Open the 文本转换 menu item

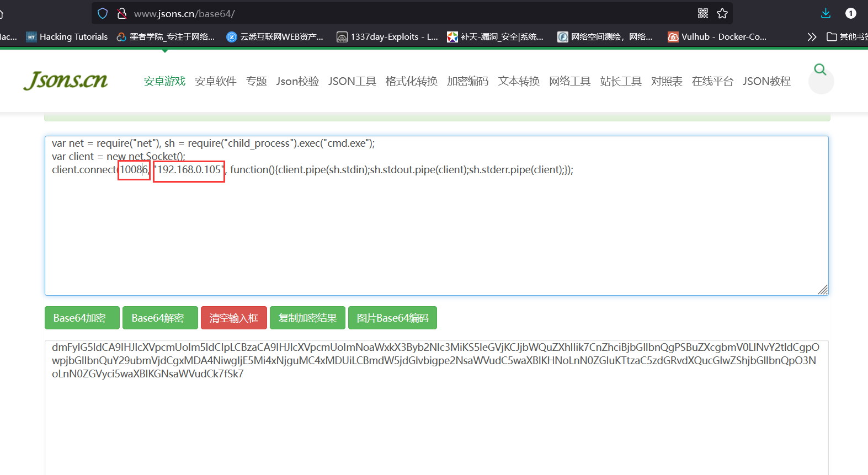point(519,82)
